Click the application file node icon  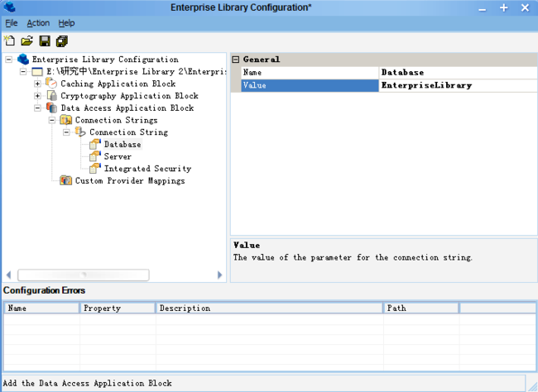tap(37, 72)
